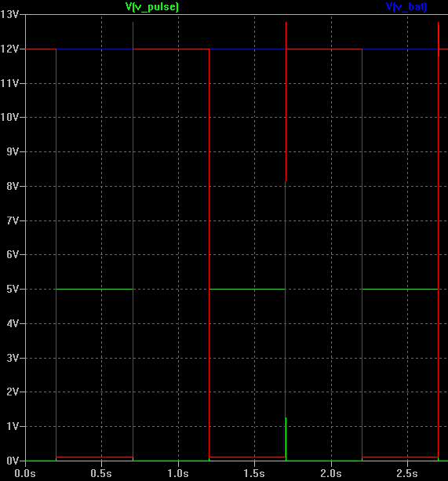
Task: Click the 12V vertical axis label
Action: tap(9, 49)
